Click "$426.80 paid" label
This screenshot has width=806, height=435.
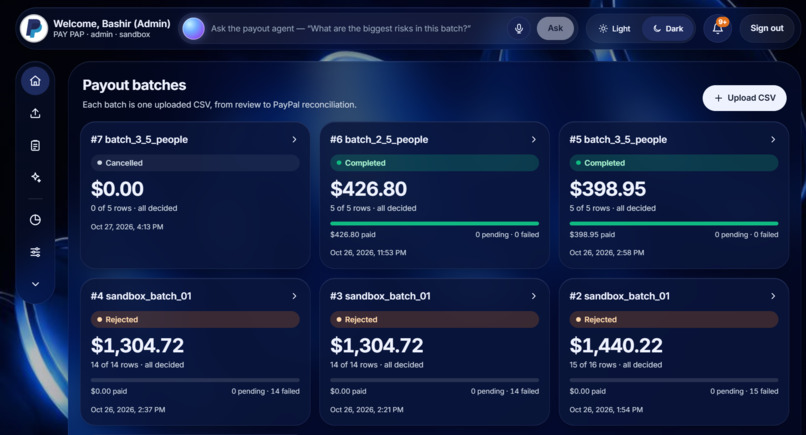pyautogui.click(x=353, y=235)
